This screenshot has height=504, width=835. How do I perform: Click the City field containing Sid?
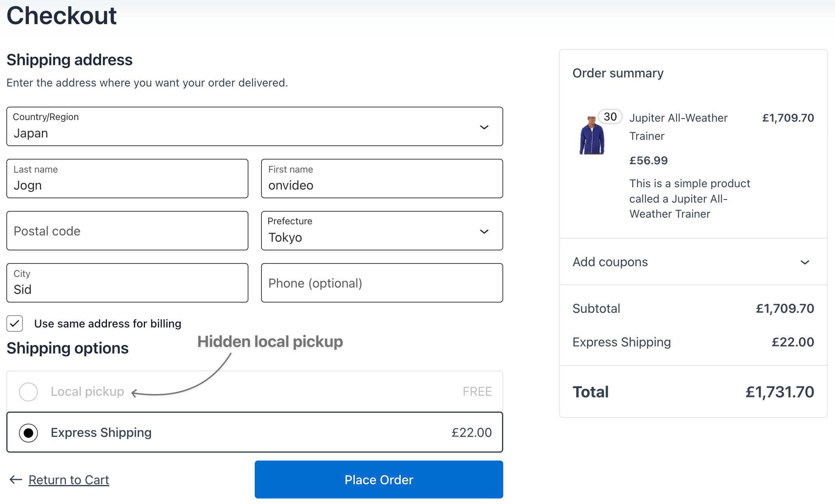coord(127,284)
